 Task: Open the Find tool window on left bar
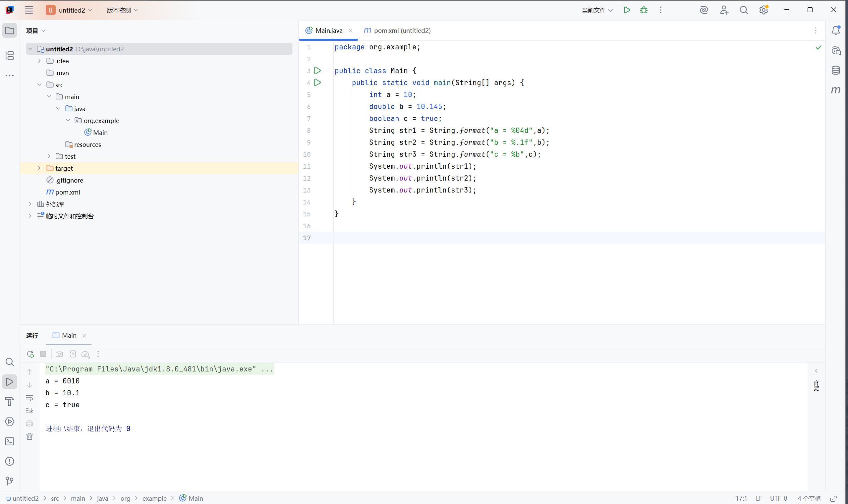point(10,362)
